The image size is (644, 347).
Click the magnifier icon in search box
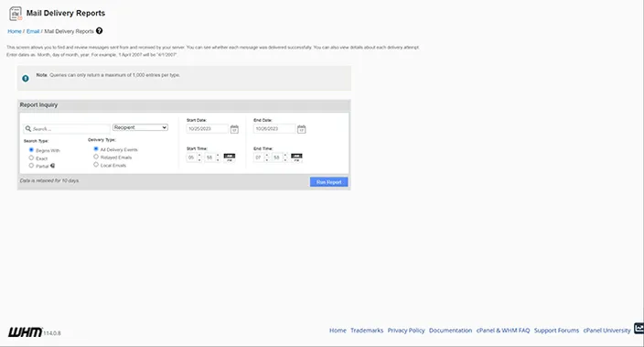28,129
